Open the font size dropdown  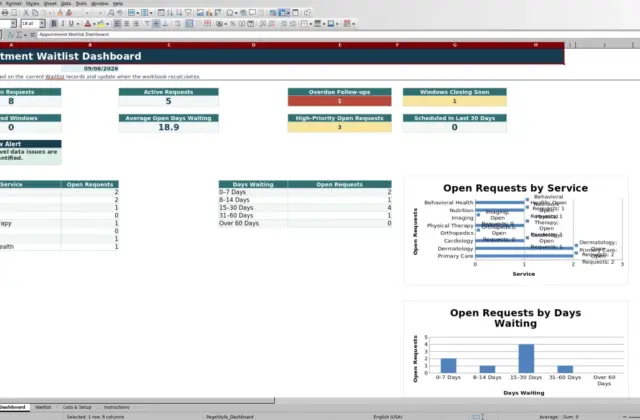coord(42,24)
